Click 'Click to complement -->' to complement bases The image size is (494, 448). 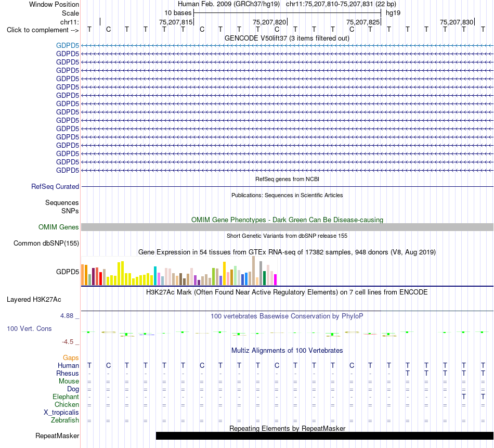[43, 30]
